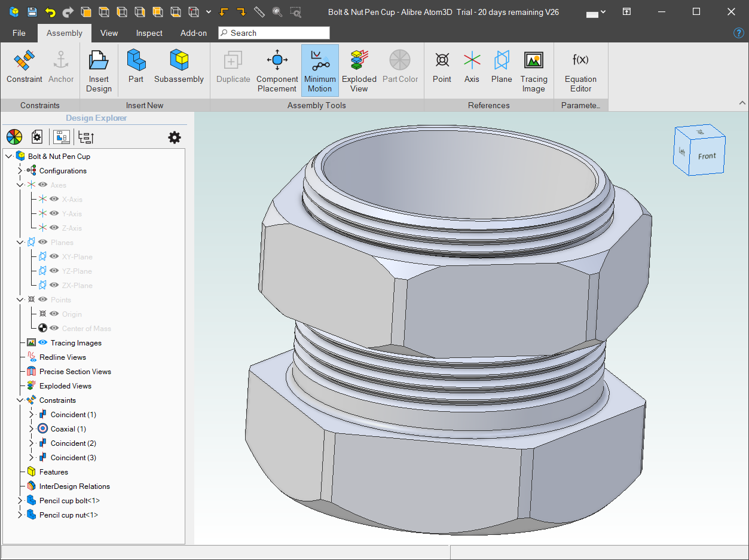The width and height of the screenshot is (749, 560).
Task: Open the Equation Editor
Action: click(580, 66)
